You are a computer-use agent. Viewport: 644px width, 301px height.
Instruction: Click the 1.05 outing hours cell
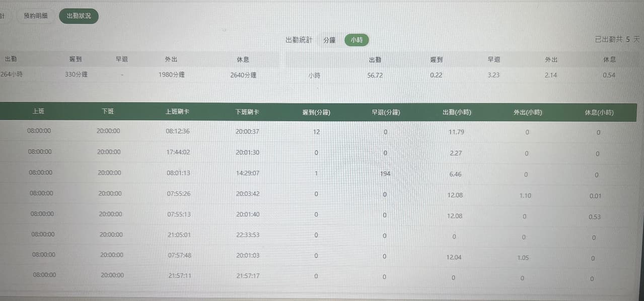[x=523, y=257]
